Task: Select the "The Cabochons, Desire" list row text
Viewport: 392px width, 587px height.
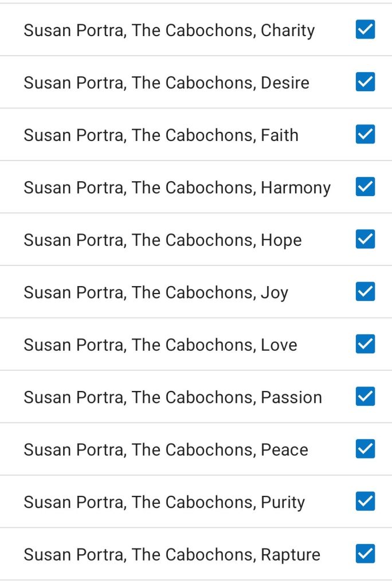Action: 166,83
